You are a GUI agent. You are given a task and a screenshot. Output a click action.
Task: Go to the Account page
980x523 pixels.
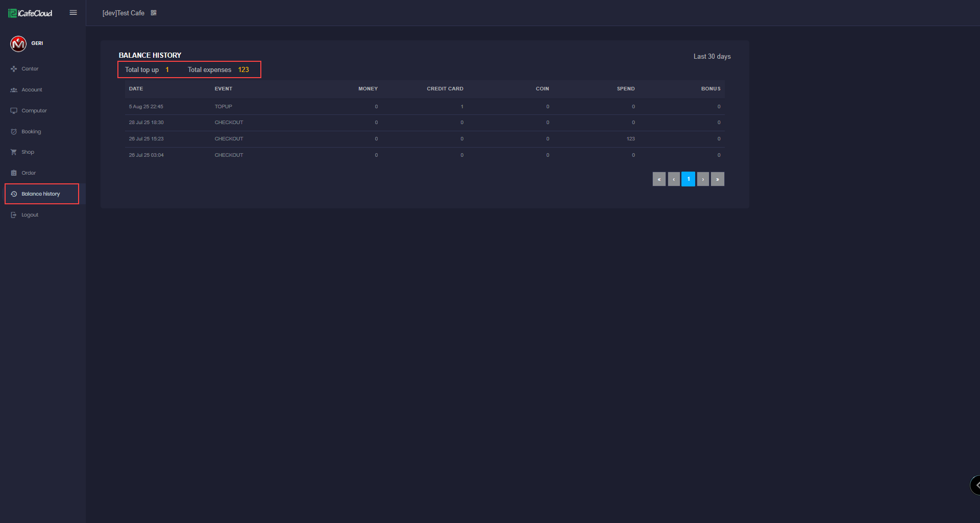[32, 89]
